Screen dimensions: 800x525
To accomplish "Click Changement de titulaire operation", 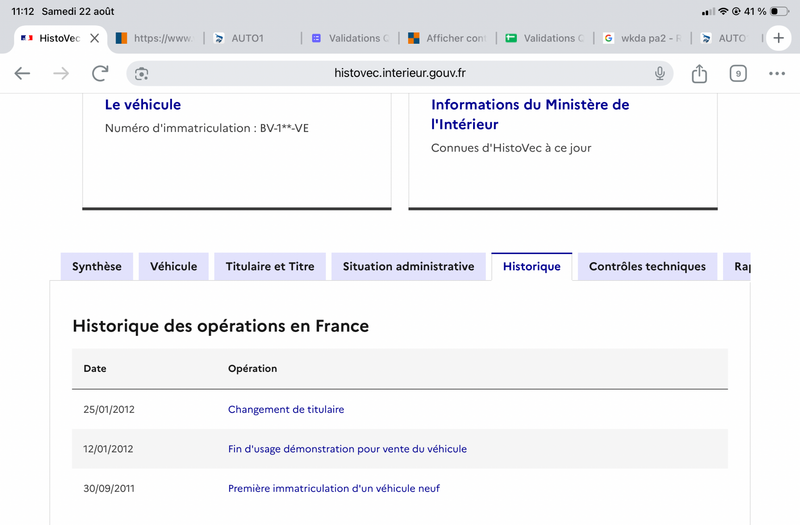I will [286, 409].
